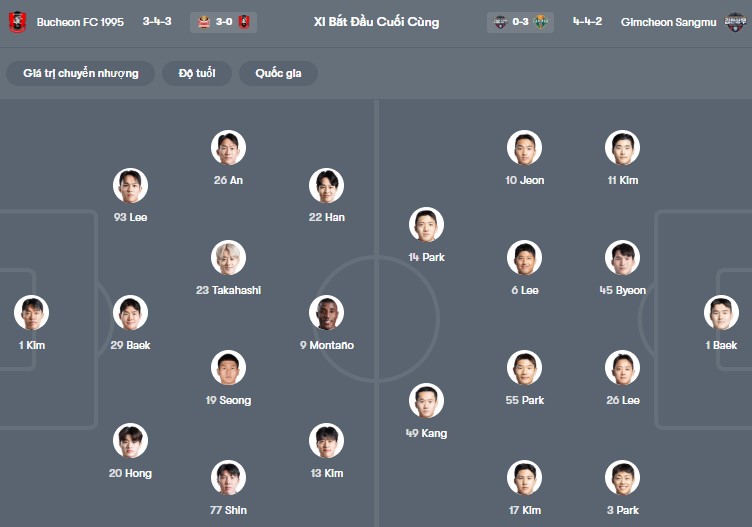Screen dimensions: 752x527
Task: Toggle the Giá trị chuyển nhượng filter
Action: [x=81, y=73]
